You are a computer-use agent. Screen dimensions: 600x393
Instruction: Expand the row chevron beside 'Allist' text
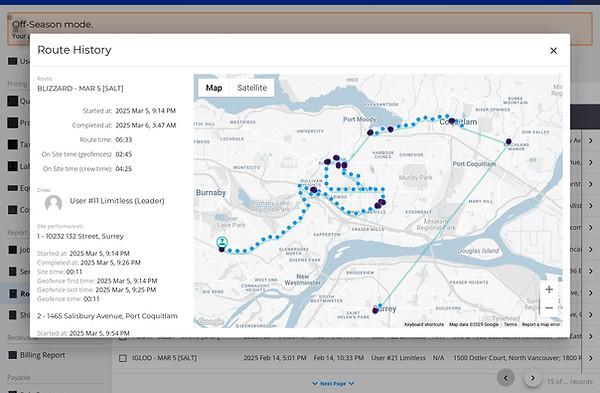click(591, 206)
